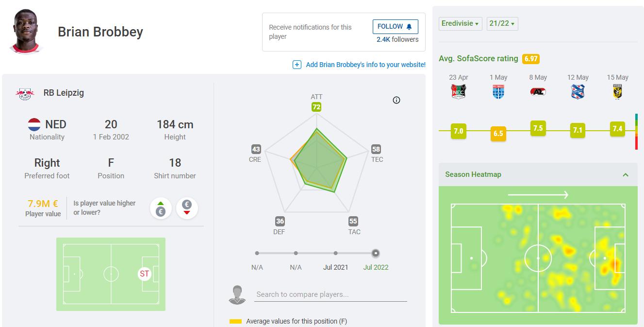Select the Jul 2021 timeline point
This screenshot has height=327, width=644.
(x=336, y=253)
